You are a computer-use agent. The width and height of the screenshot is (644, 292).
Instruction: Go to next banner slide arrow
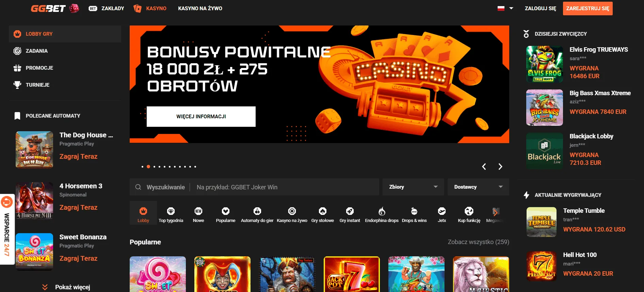coord(500,167)
